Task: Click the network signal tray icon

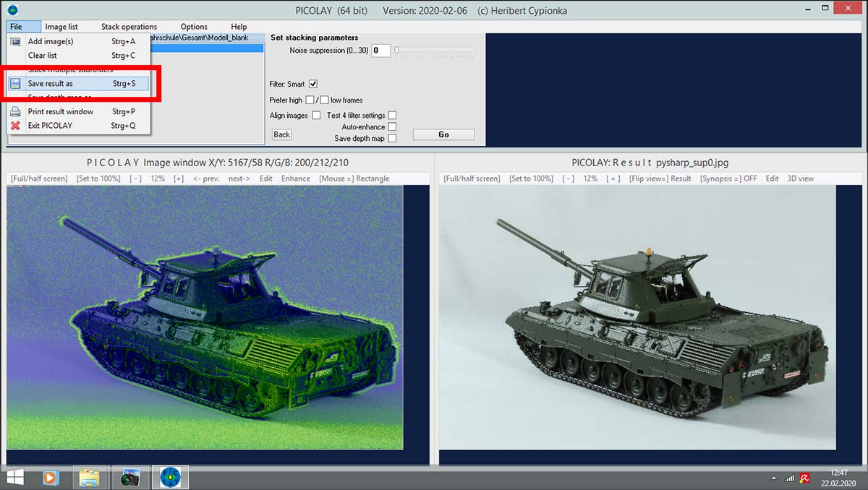Action: (789, 478)
